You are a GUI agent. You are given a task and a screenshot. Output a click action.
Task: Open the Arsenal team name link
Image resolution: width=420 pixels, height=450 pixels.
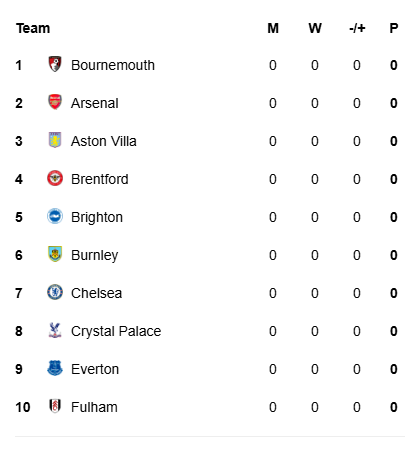pos(95,103)
